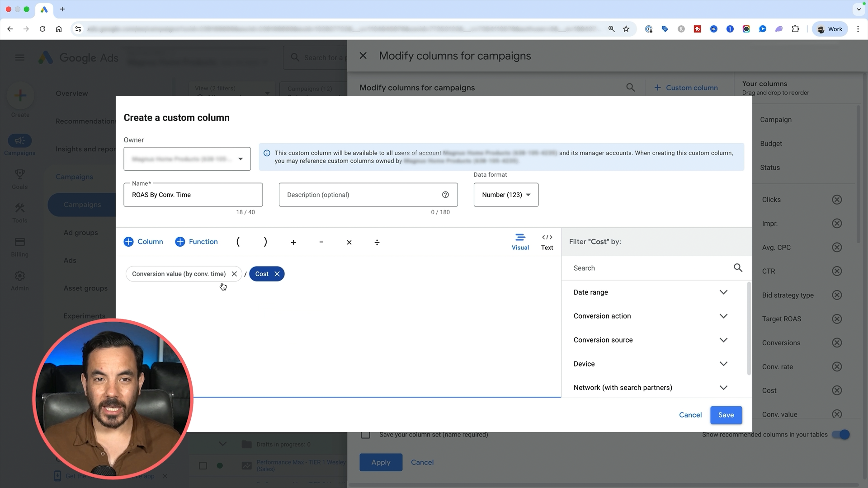The image size is (868, 488).
Task: Click Cancel in the custom column dialog
Action: pyautogui.click(x=690, y=415)
